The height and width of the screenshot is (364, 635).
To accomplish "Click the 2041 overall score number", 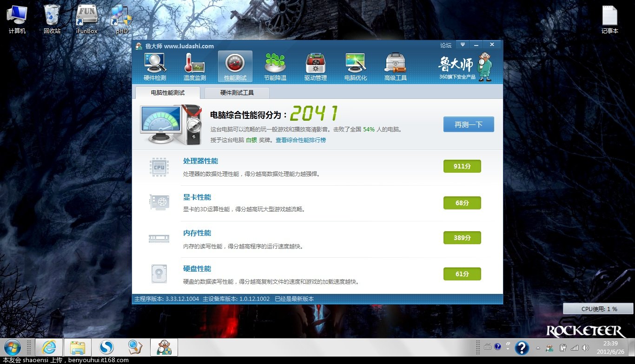I will [x=314, y=114].
